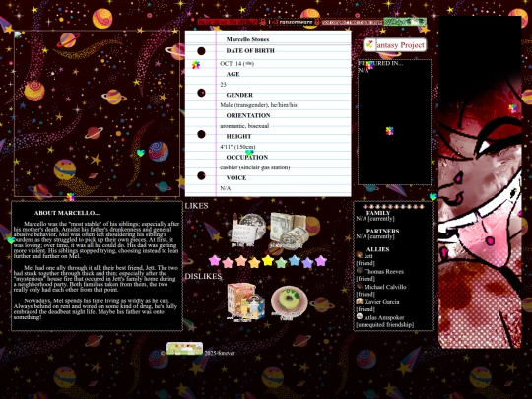Click the green blinkie banner at top

point(405,22)
